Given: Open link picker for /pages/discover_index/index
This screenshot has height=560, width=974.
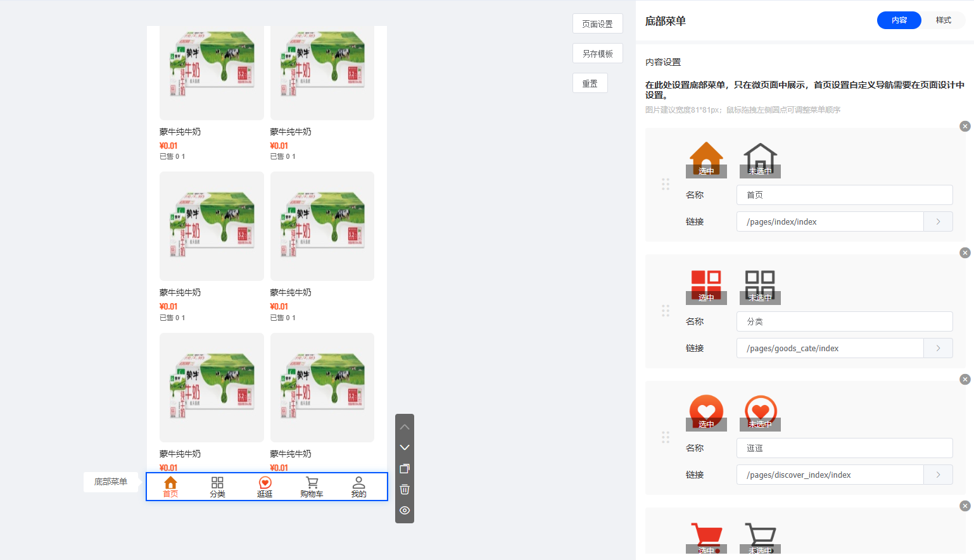Looking at the screenshot, I should point(938,475).
